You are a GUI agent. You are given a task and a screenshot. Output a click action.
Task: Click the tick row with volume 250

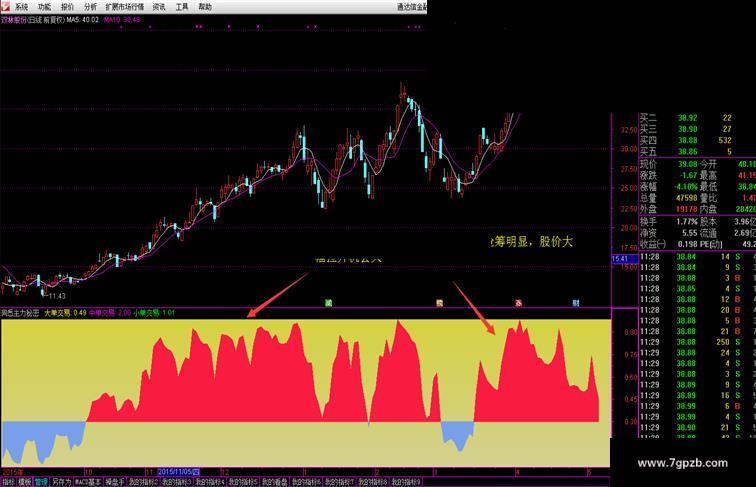coord(697,342)
